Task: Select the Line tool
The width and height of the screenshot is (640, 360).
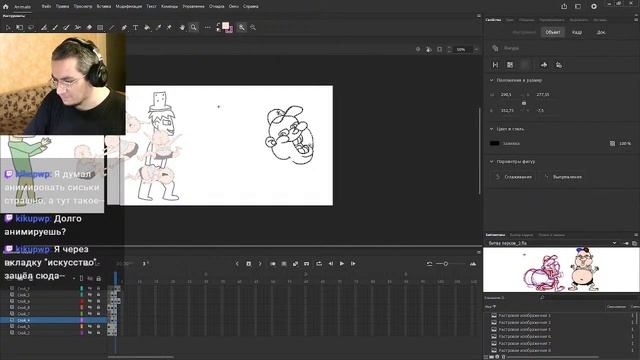Action: click(112, 27)
